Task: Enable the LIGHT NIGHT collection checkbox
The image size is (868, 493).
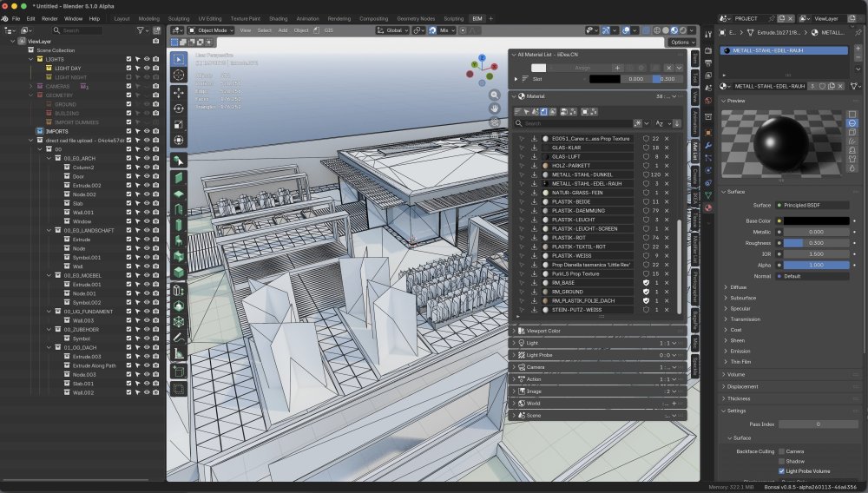Action: tap(128, 77)
